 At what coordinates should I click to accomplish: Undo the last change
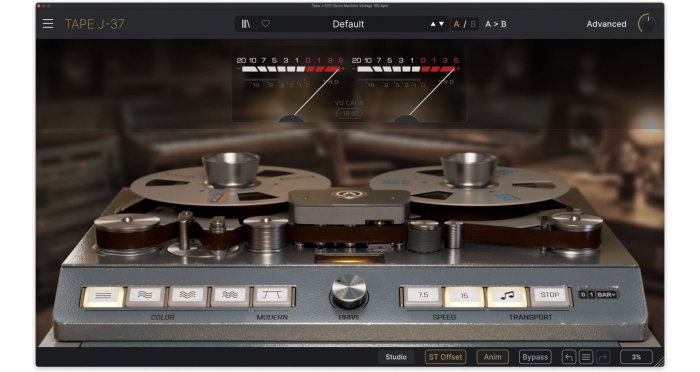pos(569,357)
